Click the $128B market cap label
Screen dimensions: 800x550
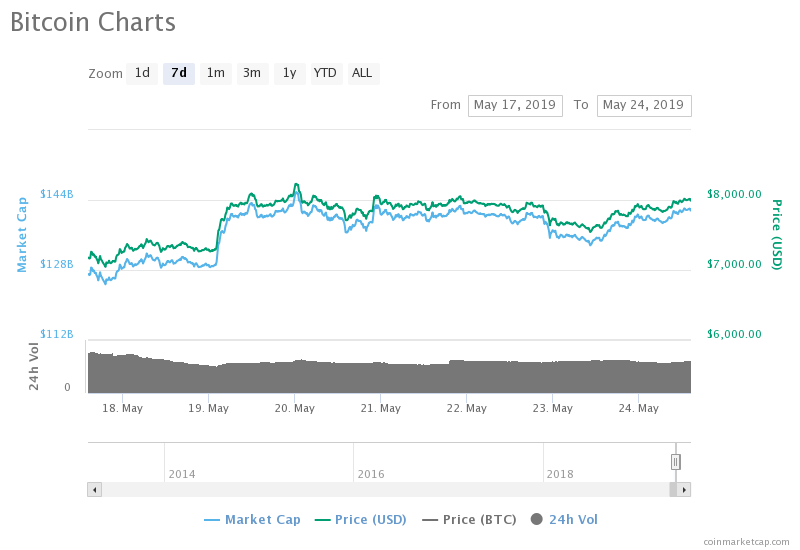(x=57, y=264)
